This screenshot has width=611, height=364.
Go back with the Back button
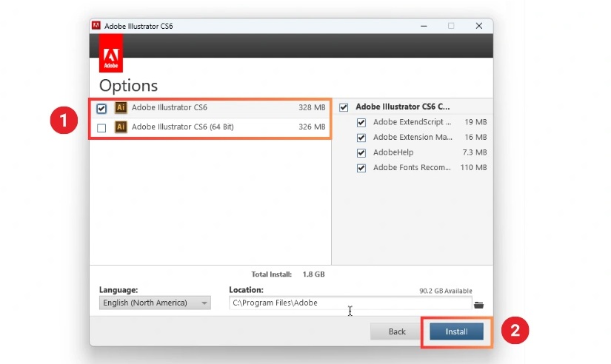coord(397,331)
